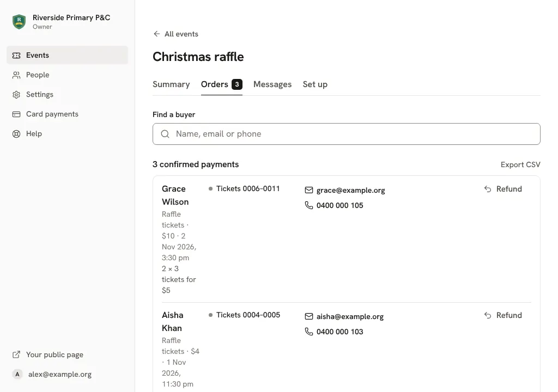Click the back arrow beside All events
This screenshot has height=392, width=558.
point(156,34)
